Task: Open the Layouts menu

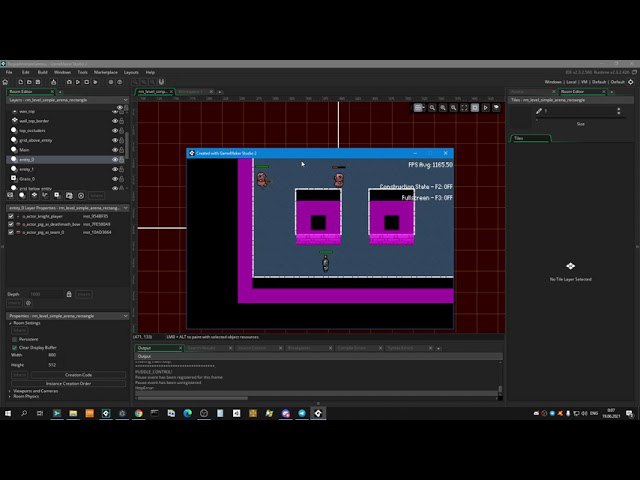Action: point(131,72)
